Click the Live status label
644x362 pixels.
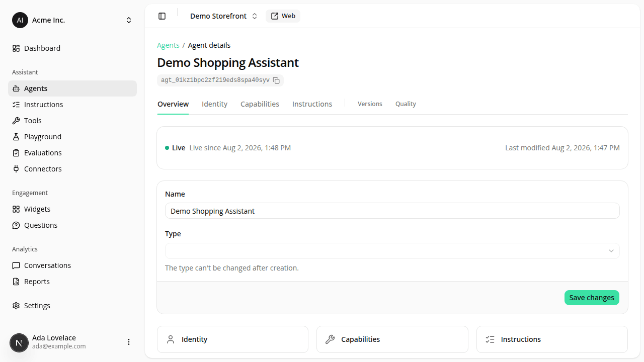(179, 148)
